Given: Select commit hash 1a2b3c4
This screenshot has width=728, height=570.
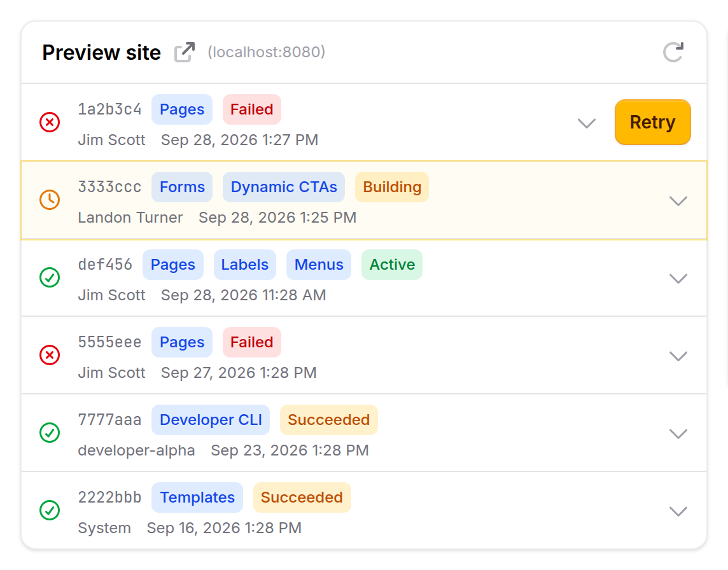Looking at the screenshot, I should [x=109, y=109].
